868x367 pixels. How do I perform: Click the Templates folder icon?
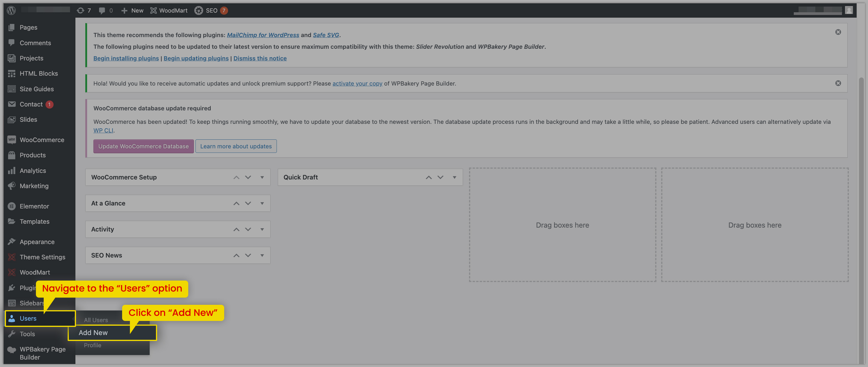click(12, 221)
